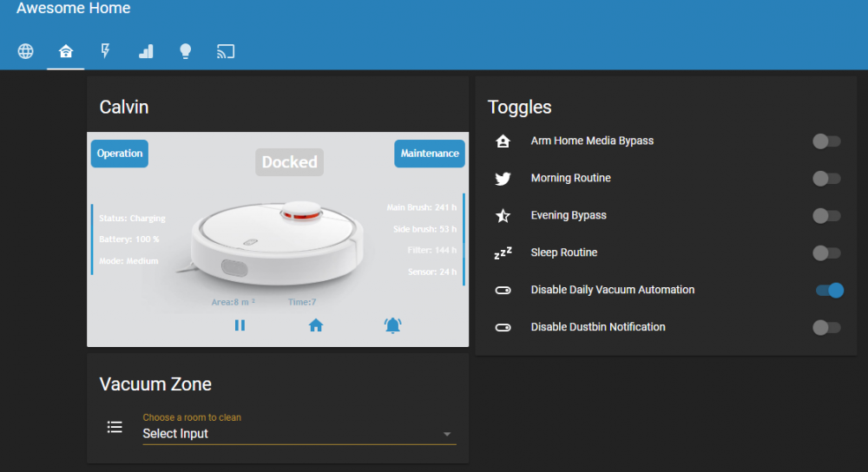Pause the vacuum with pause icon

(240, 325)
